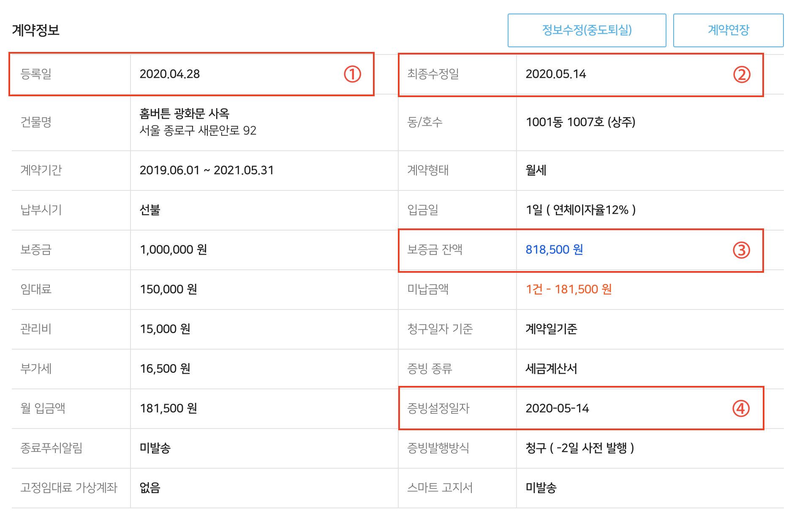Viewport: 805px width, 532px height.
Task: Select the registration date 2020.04.28
Action: (x=169, y=74)
